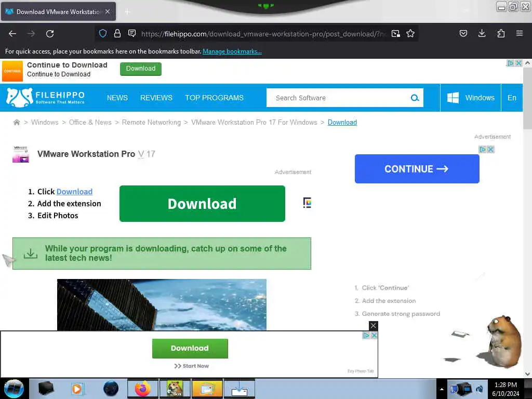Screen dimensions: 532x399
Task: Open TOP PROGRAMS menu item
Action: pyautogui.click(x=215, y=98)
